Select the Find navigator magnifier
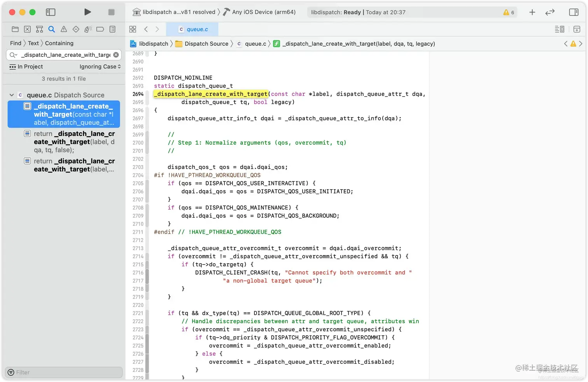 tap(51, 29)
